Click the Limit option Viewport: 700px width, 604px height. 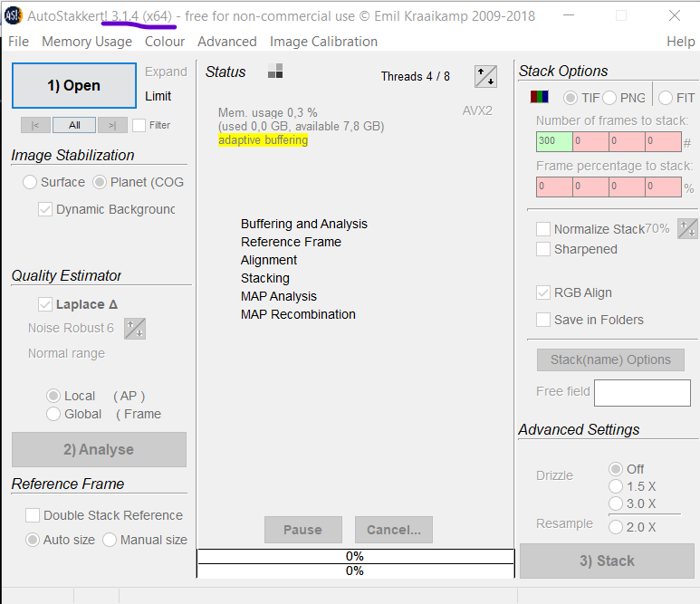coord(158,96)
